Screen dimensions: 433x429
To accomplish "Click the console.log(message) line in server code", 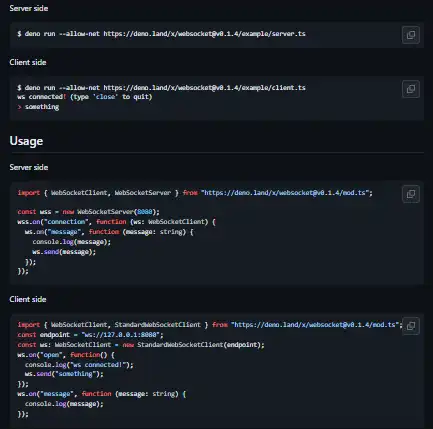I will [x=72, y=242].
